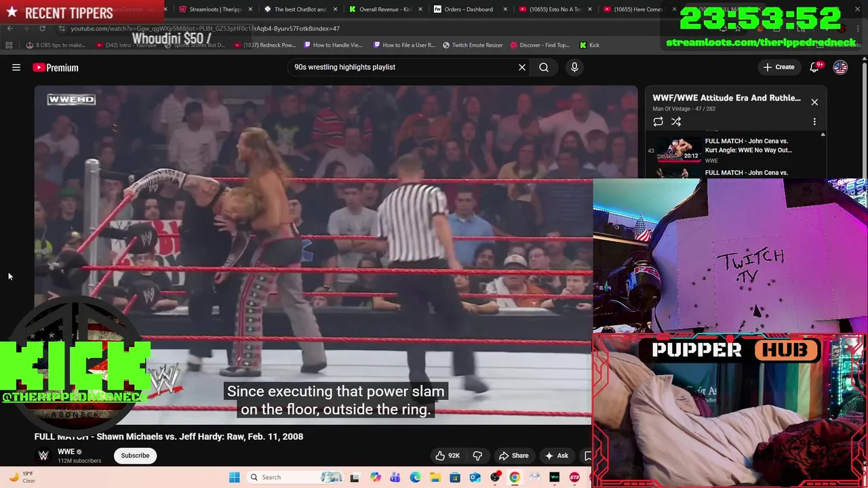Image resolution: width=868 pixels, height=488 pixels.
Task: Open YouTube notifications bell
Action: point(814,67)
